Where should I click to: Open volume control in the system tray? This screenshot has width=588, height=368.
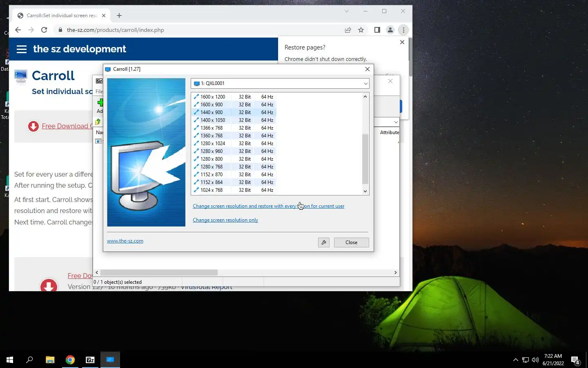point(535,360)
